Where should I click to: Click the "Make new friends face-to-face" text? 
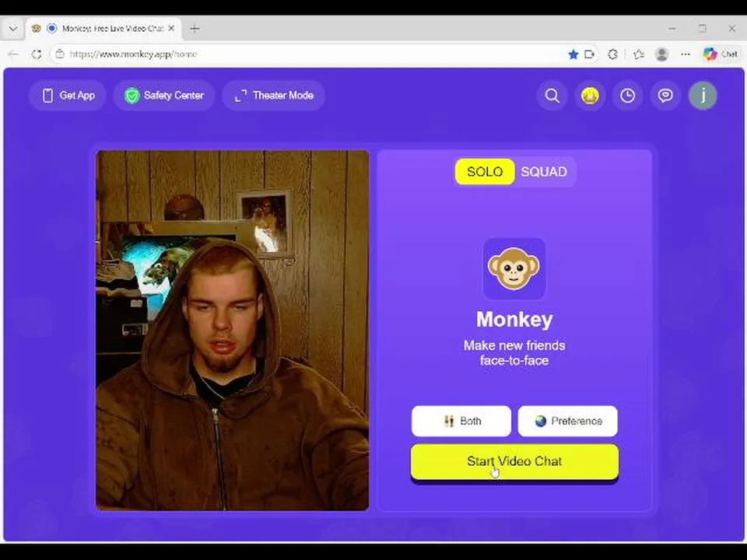(514, 353)
